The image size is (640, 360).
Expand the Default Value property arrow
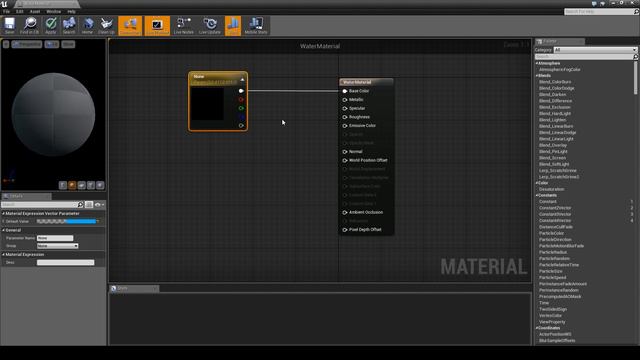coord(4,221)
